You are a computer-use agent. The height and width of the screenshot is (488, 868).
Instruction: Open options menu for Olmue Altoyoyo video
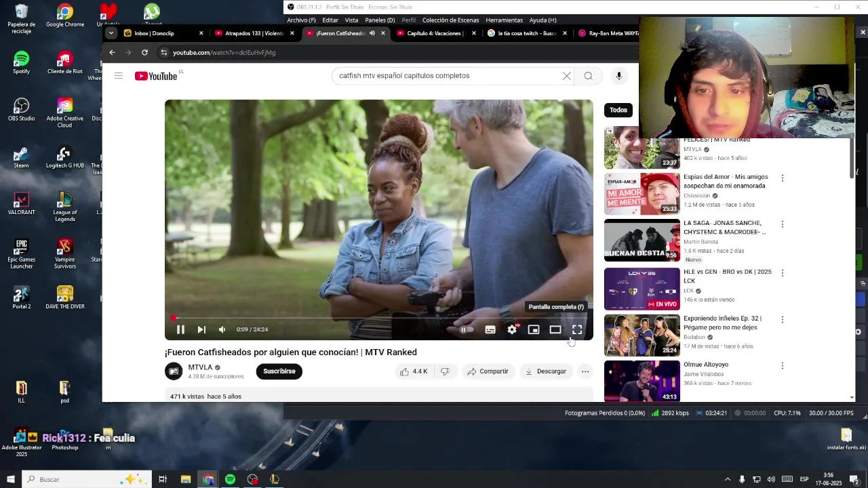point(782,366)
